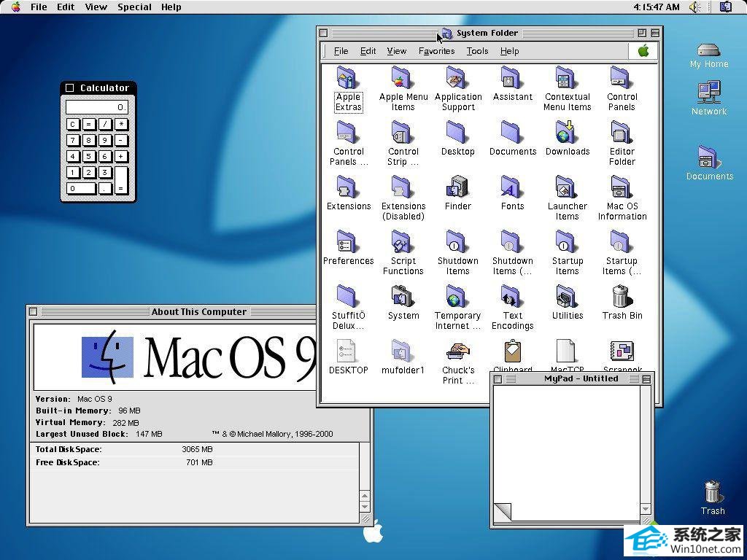Viewport: 747px width, 560px height.
Task: Select Chuck's Print icon
Action: tap(458, 351)
